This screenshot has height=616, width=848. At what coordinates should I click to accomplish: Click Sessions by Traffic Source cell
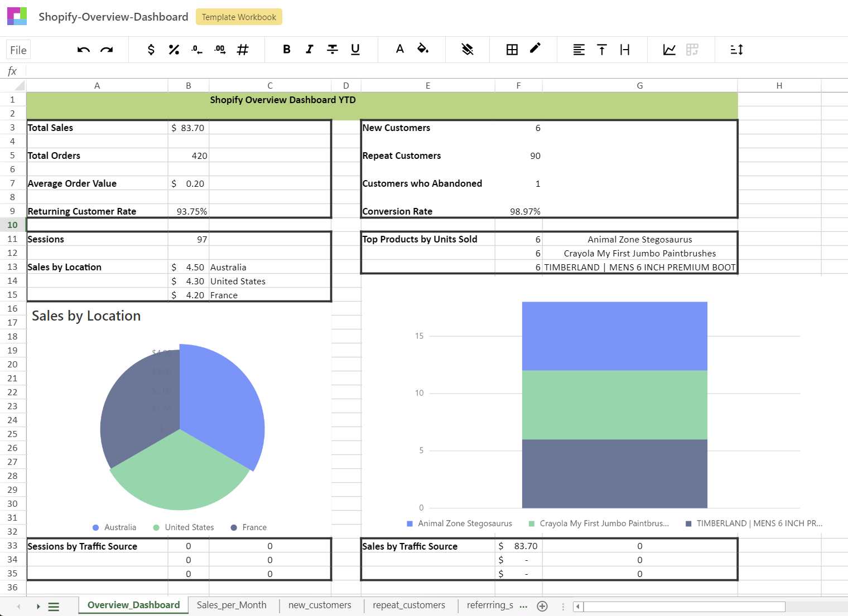(97, 546)
